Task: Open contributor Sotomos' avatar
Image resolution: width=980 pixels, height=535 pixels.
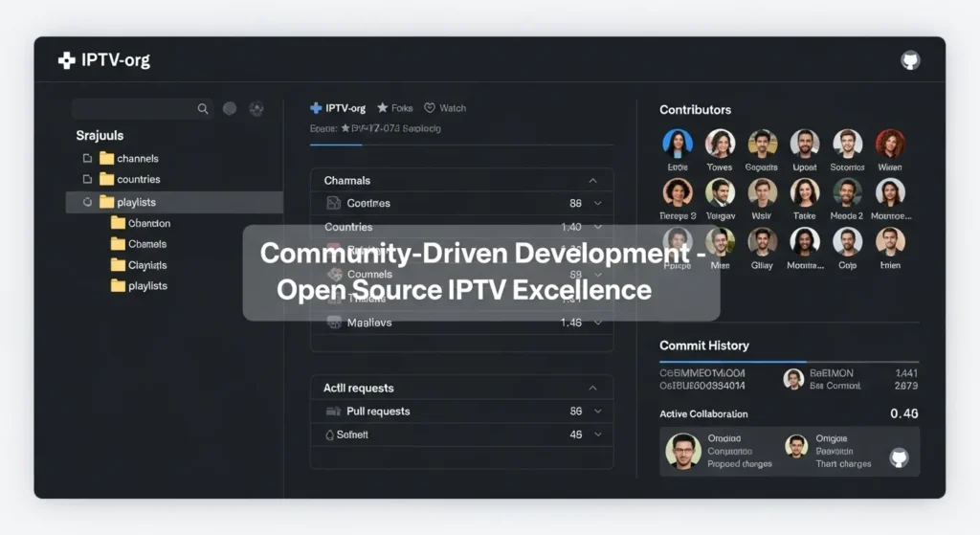Action: pyautogui.click(x=848, y=144)
